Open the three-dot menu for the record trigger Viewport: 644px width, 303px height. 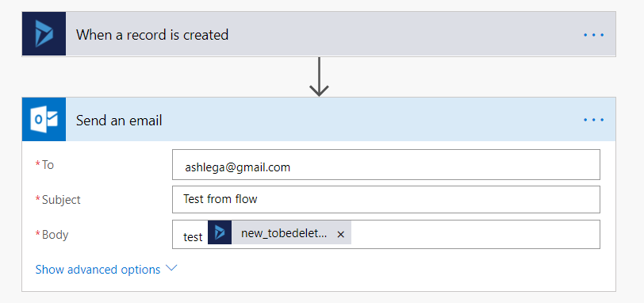click(x=593, y=35)
